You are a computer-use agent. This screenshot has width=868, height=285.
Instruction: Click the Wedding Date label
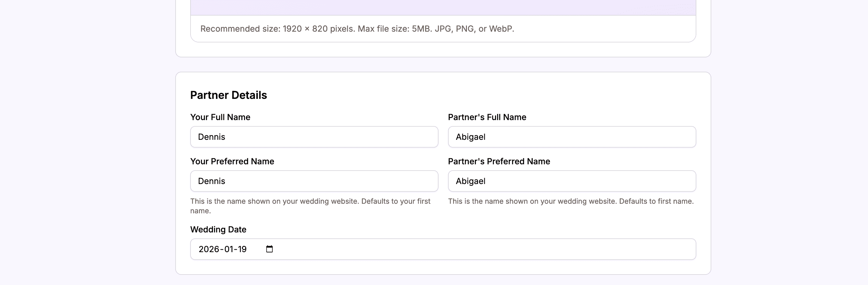218,229
